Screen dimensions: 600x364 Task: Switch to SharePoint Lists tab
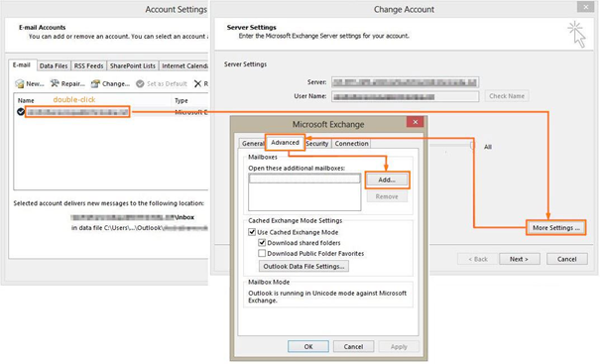pos(133,65)
